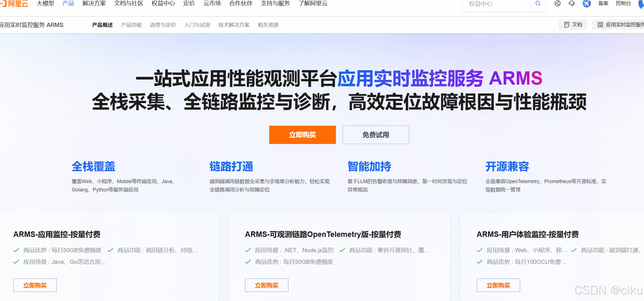The height and width of the screenshot is (301, 644).
Task: Click the text 商品功能：调用链分析、持续…
Action: click(158, 250)
